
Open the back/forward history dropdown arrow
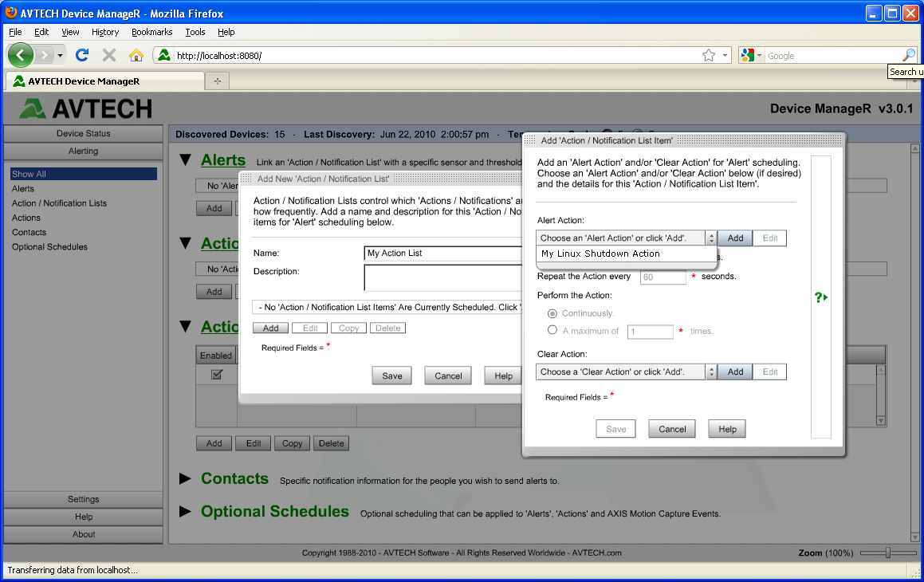tap(60, 55)
